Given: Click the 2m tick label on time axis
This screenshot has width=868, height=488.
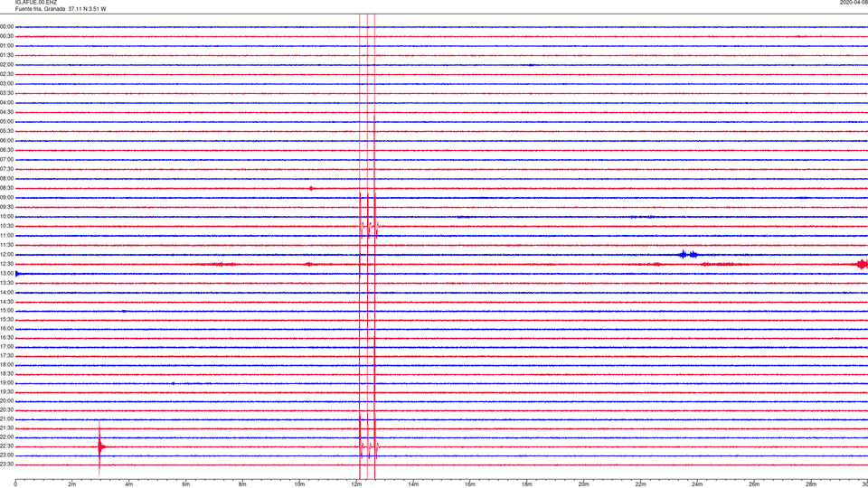Looking at the screenshot, I should tap(72, 484).
